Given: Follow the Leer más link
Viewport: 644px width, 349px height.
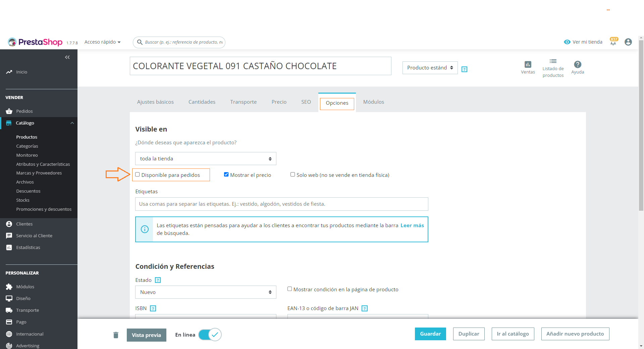Looking at the screenshot, I should pos(412,226).
